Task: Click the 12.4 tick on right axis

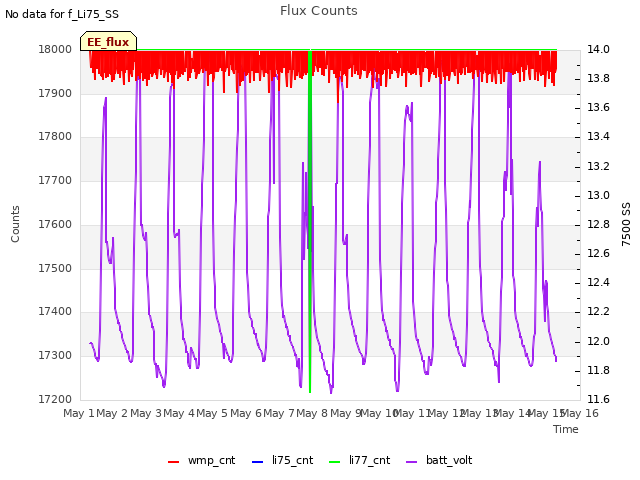Action: click(x=598, y=282)
